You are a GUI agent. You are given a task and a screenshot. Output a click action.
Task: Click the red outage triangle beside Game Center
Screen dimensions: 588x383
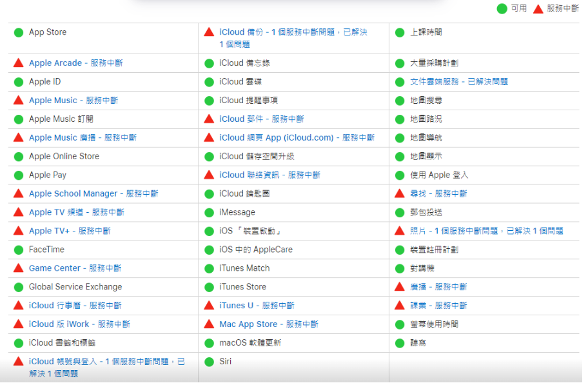[18, 268]
